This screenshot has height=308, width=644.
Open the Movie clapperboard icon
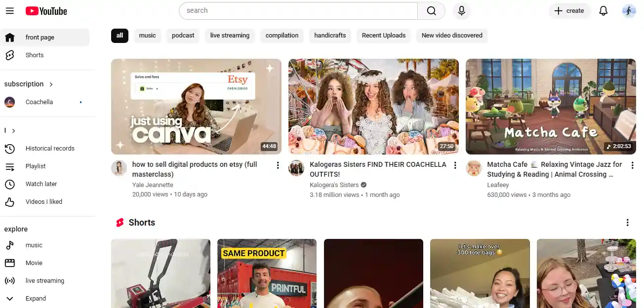click(10, 263)
